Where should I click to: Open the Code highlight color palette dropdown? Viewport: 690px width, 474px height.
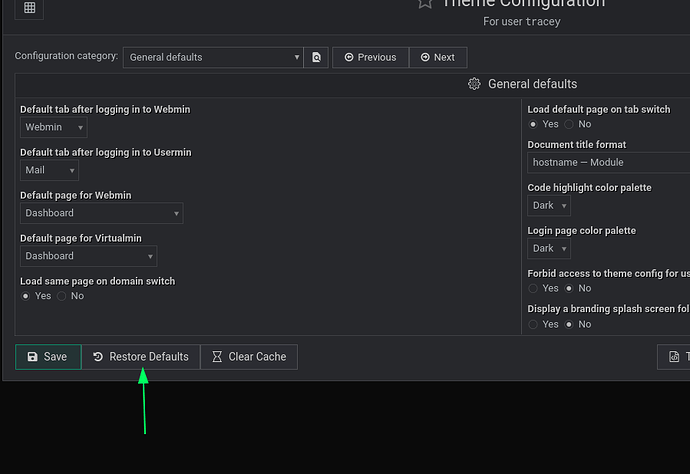549,206
